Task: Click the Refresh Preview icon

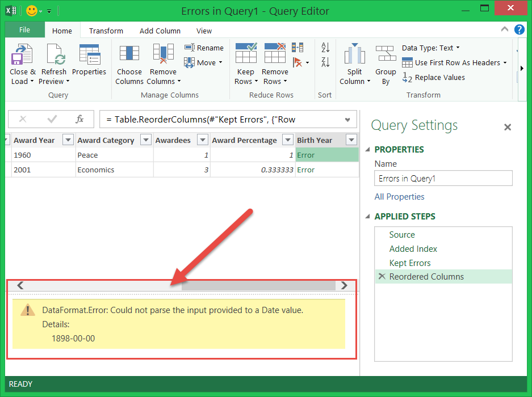Action: coord(54,56)
